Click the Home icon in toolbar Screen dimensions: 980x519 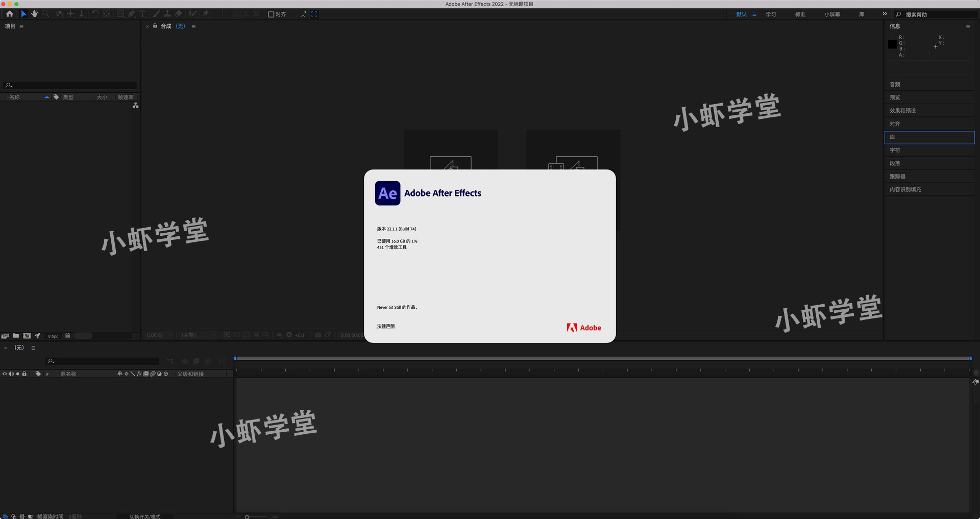tap(10, 14)
